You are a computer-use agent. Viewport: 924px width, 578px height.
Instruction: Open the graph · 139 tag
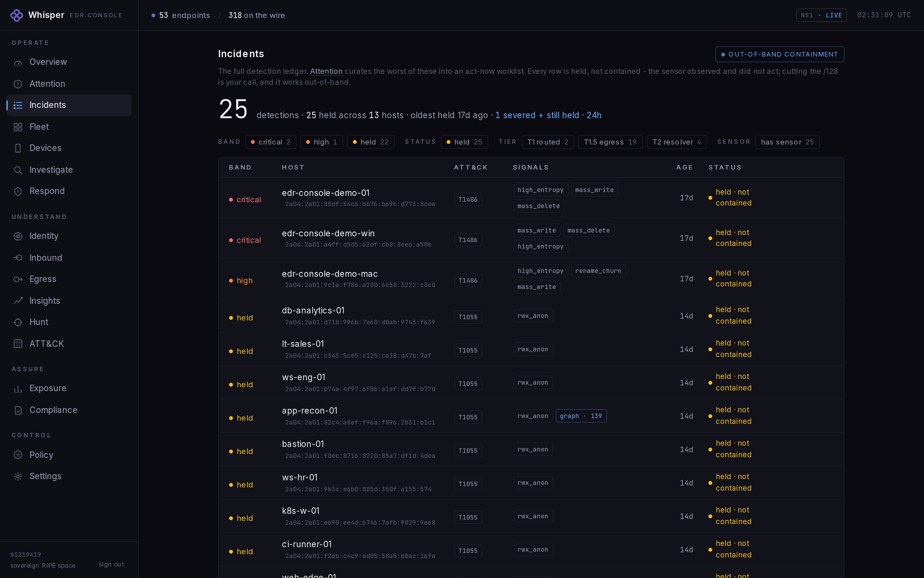click(x=581, y=416)
